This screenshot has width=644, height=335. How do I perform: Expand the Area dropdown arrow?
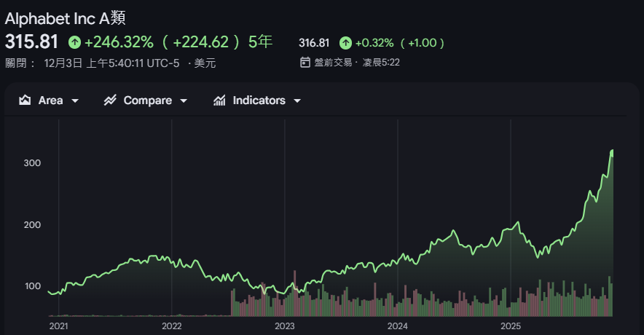(x=75, y=100)
